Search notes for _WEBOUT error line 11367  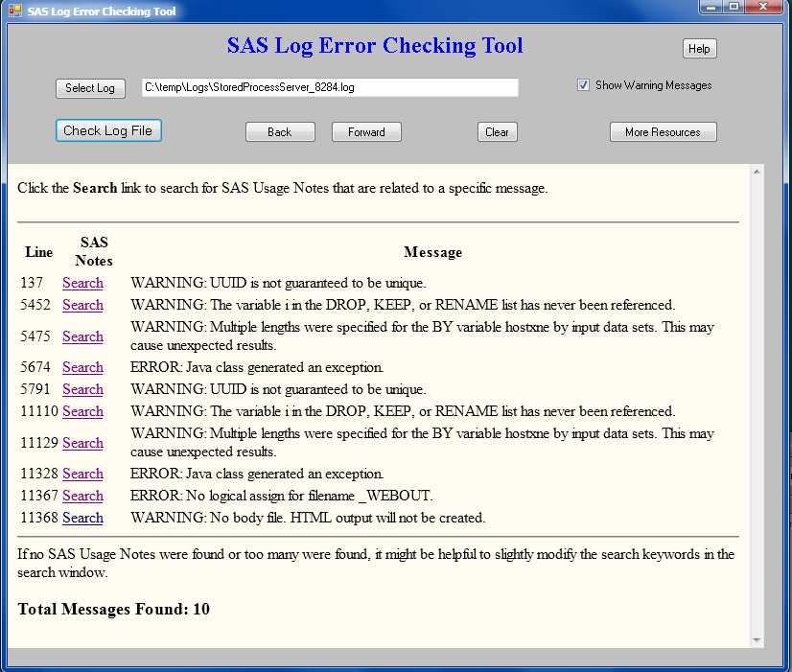pyautogui.click(x=82, y=496)
